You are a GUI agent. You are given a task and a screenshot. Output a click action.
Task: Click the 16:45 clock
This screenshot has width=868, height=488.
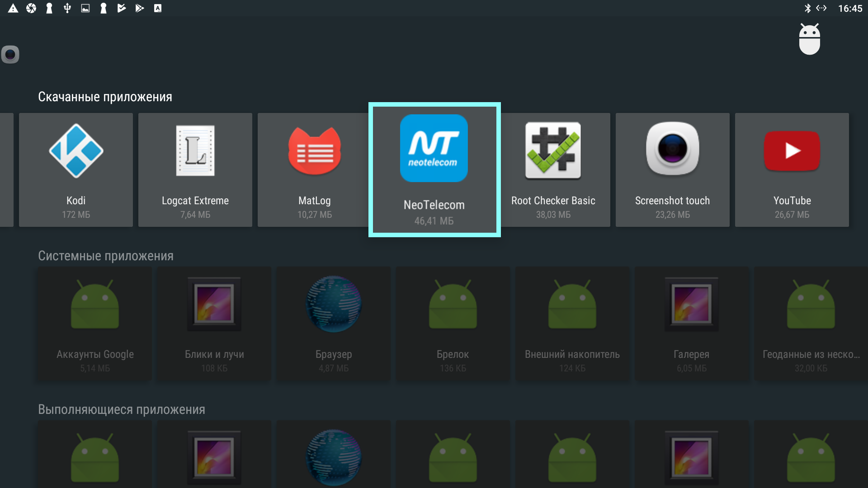[850, 8]
